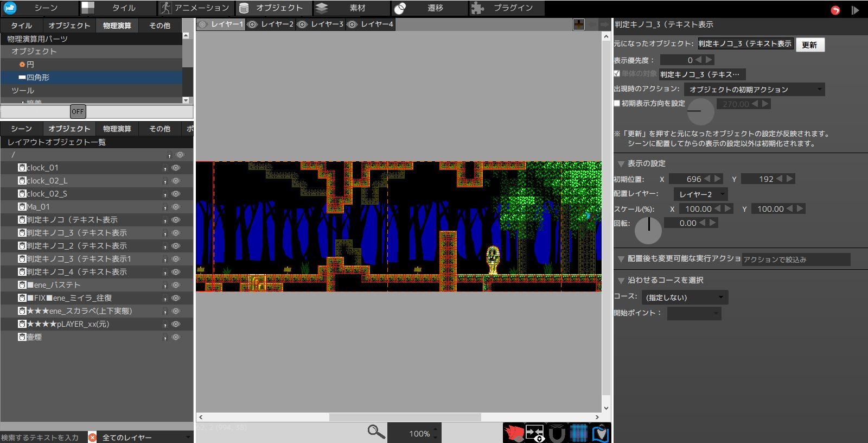The width and height of the screenshot is (868, 443).
Task: Click the 回転 rotation dial
Action: tap(648, 230)
